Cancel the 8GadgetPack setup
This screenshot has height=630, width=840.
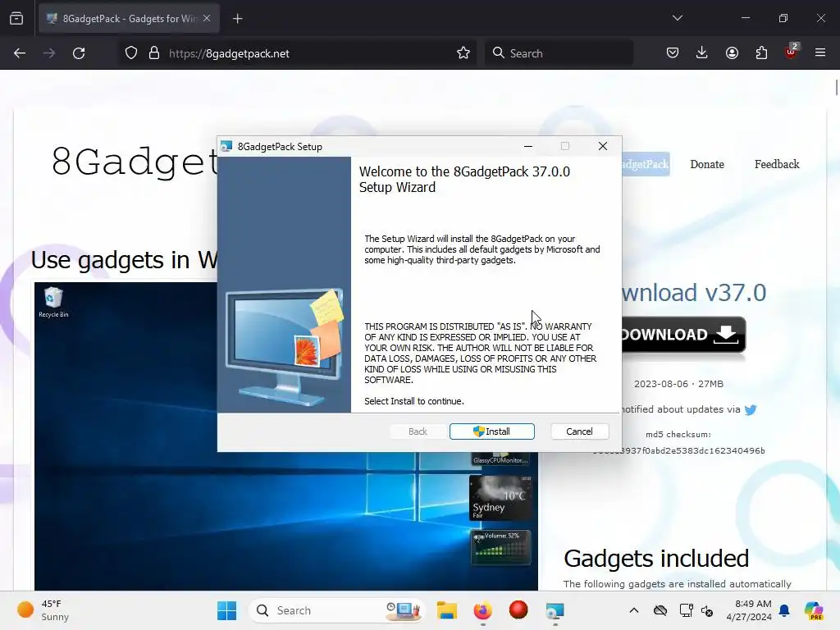click(x=579, y=431)
